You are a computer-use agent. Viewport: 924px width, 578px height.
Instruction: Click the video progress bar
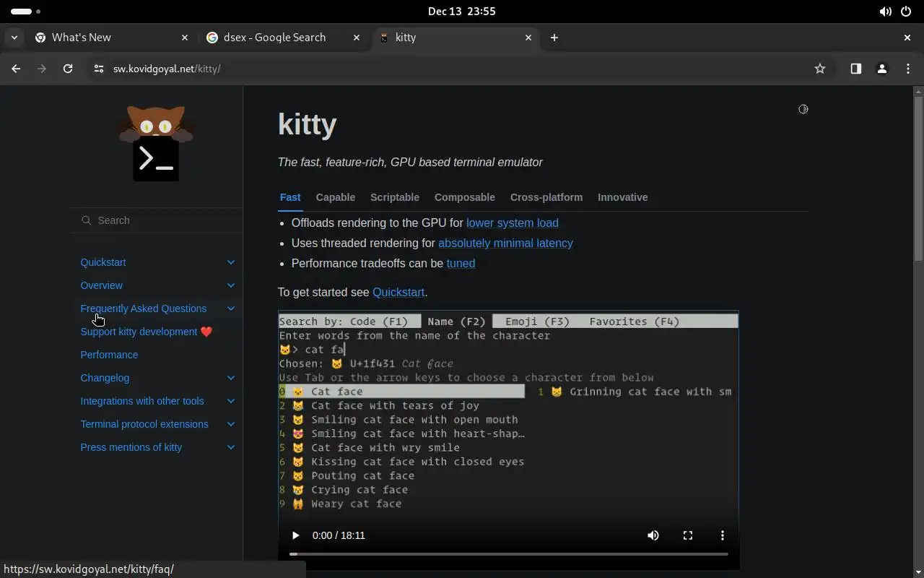[509, 554]
